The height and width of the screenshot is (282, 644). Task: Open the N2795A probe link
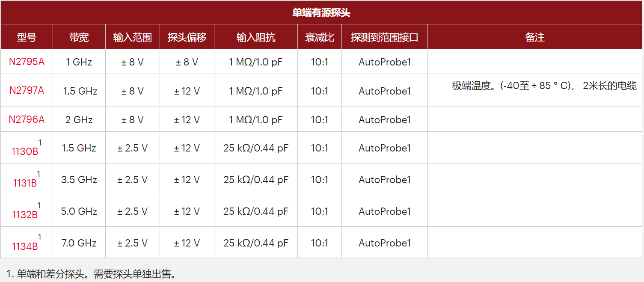coord(27,62)
